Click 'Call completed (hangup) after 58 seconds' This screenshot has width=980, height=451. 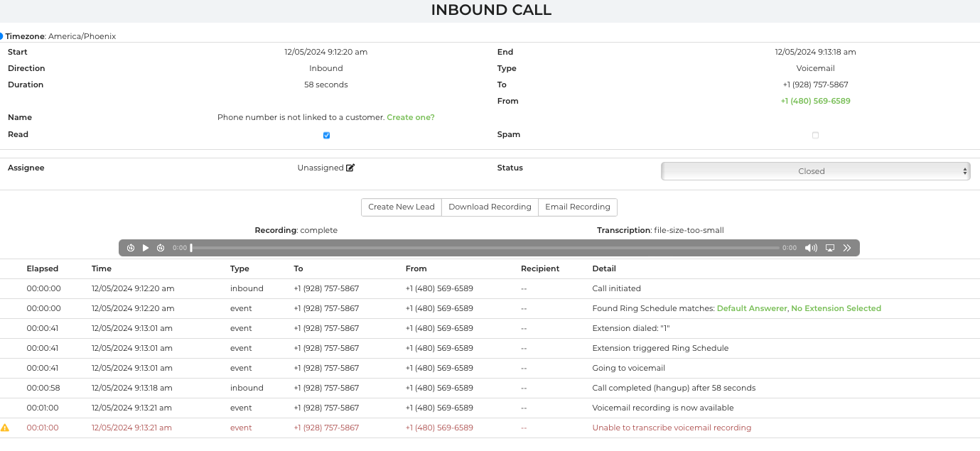tap(674, 388)
